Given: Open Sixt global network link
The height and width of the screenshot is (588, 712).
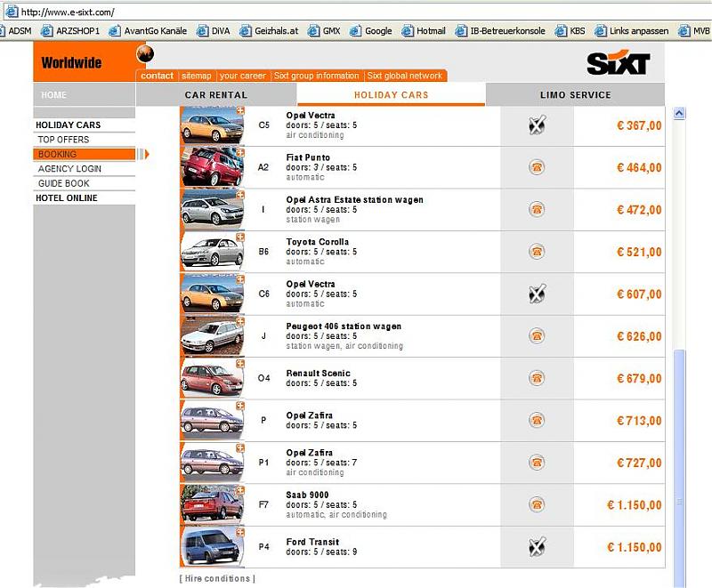Looking at the screenshot, I should (x=405, y=76).
